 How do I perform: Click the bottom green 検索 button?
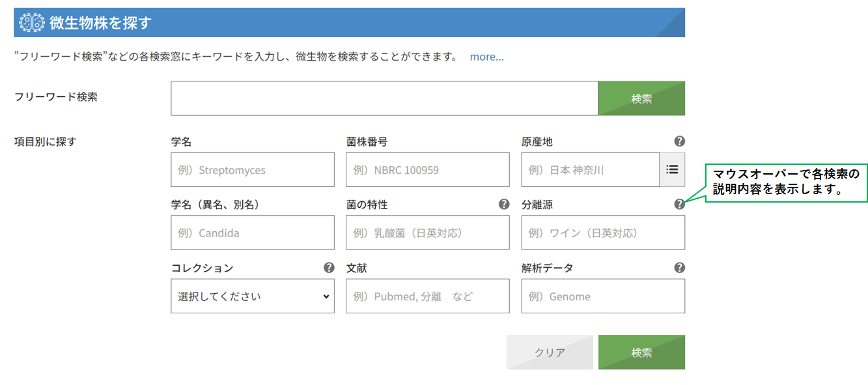tap(641, 352)
